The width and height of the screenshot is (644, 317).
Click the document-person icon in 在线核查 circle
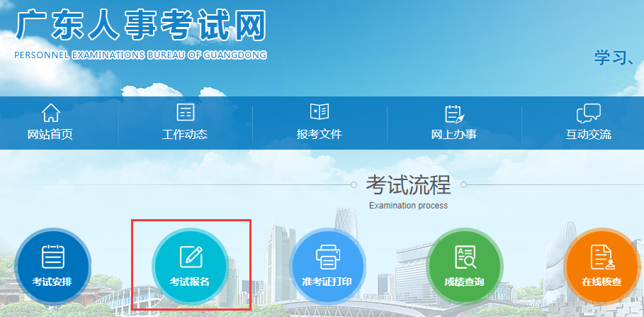601,257
